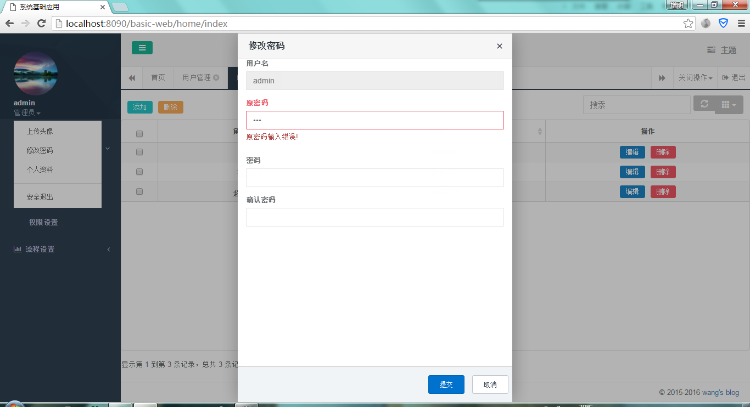Viewport: 750px width, 407px height.
Task: Open 权限设置 in the sidebar
Action: click(44, 222)
